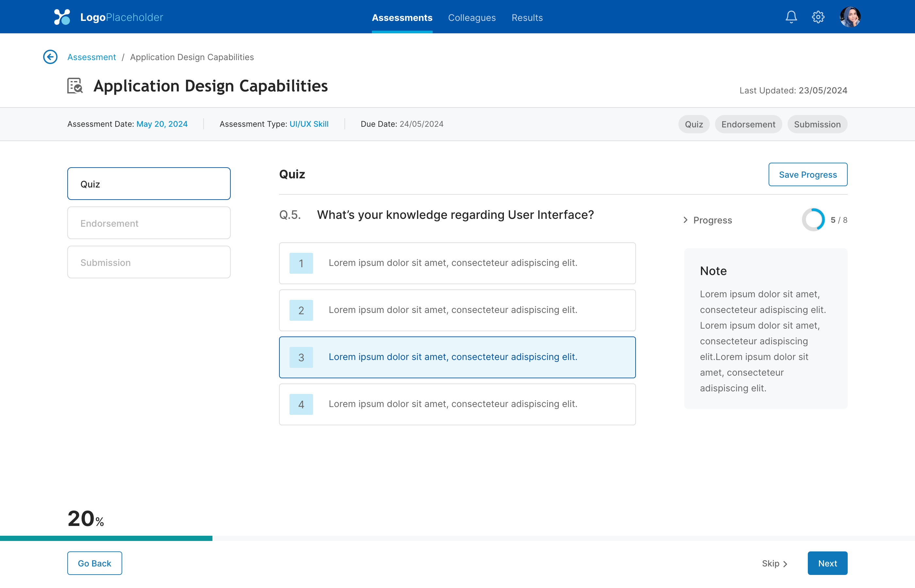915x588 pixels.
Task: Click the number 1 answer badge
Action: 301,263
